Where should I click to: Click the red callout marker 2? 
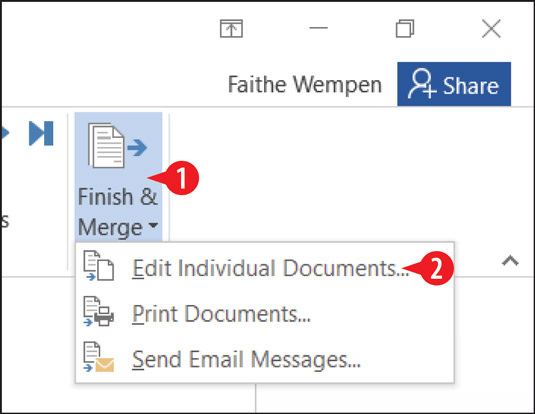tap(437, 268)
